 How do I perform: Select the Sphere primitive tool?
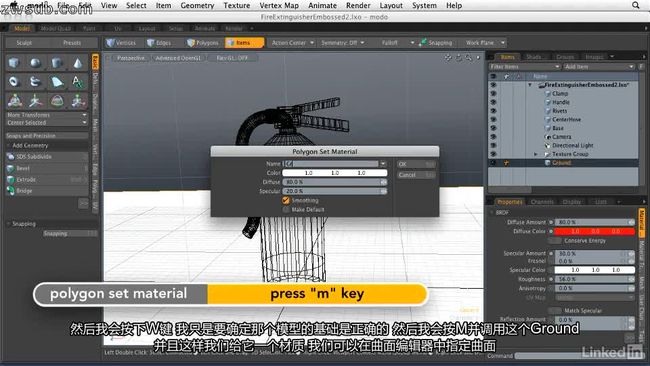(35, 63)
